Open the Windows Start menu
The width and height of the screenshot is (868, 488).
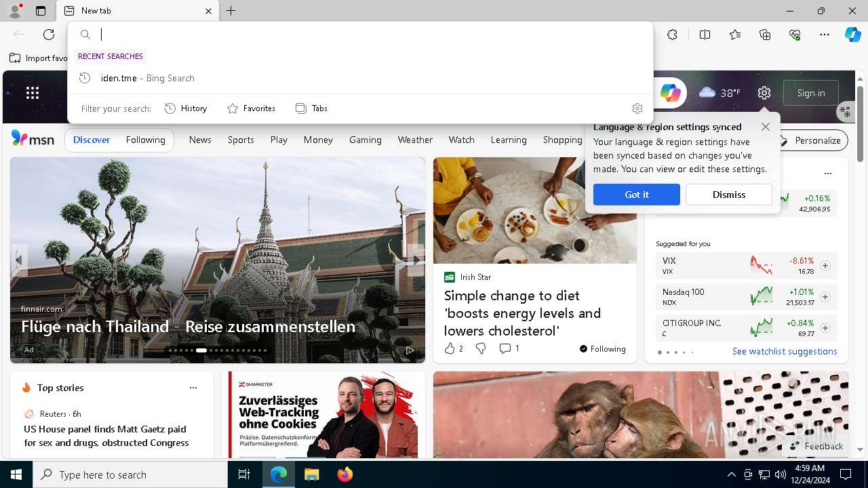pos(16,474)
